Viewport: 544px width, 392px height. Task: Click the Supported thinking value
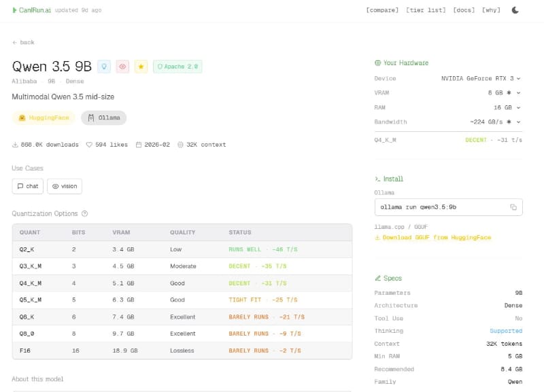pos(506,331)
